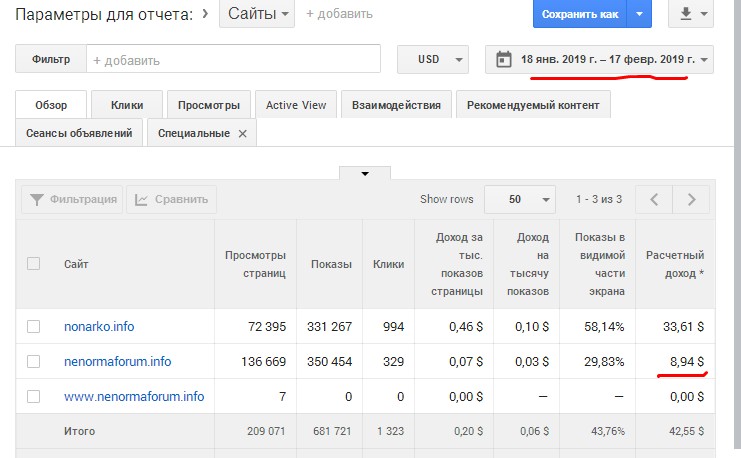
Task: Open the USD currency dropdown
Action: click(432, 60)
